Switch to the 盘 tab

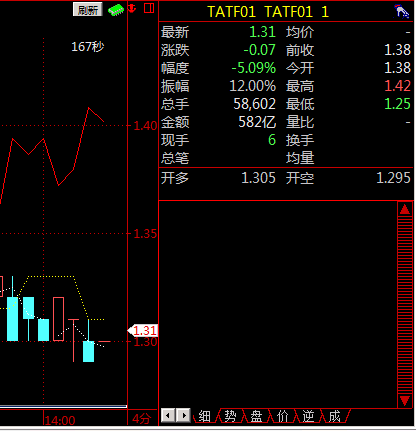(256, 416)
